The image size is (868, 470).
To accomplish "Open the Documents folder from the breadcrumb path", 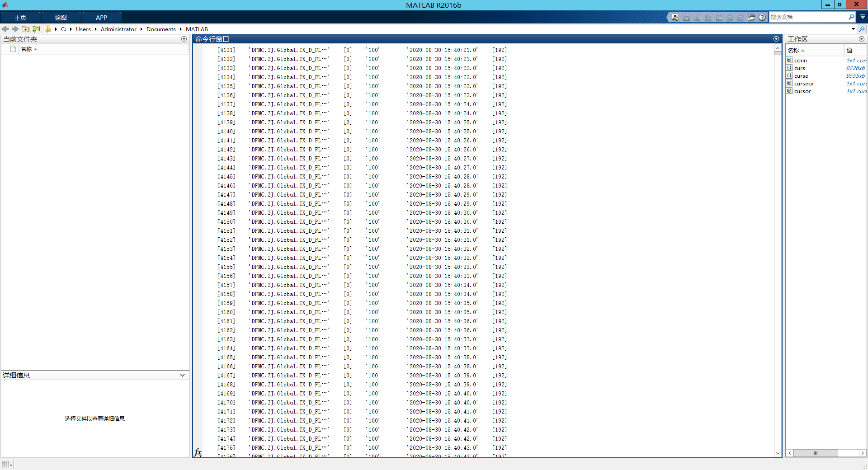I will pos(161,29).
